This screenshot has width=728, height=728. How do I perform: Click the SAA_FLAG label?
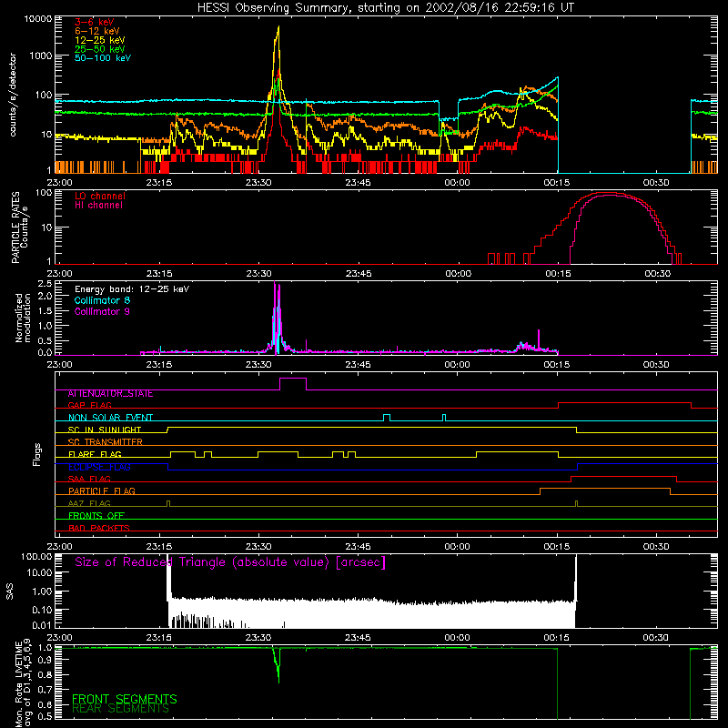(x=89, y=479)
